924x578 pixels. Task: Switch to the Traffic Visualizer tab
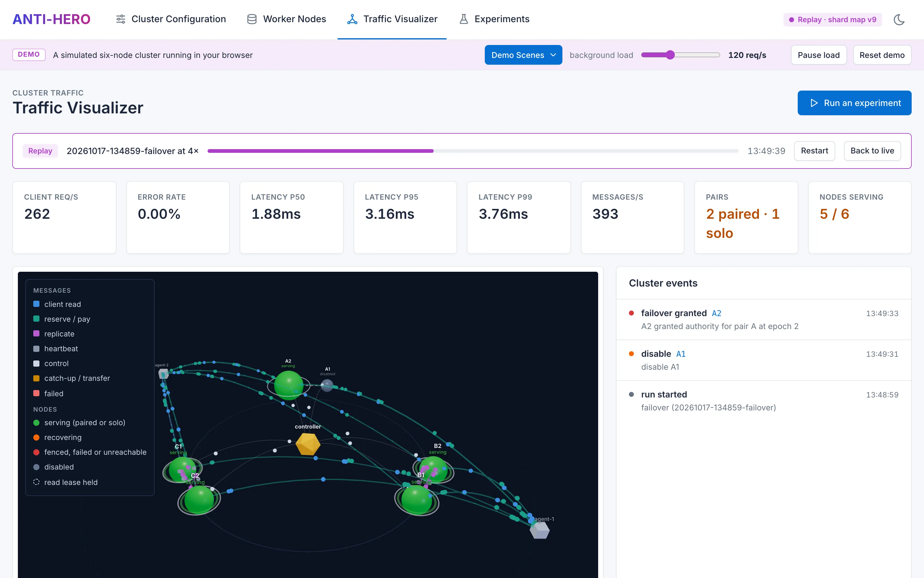click(392, 19)
